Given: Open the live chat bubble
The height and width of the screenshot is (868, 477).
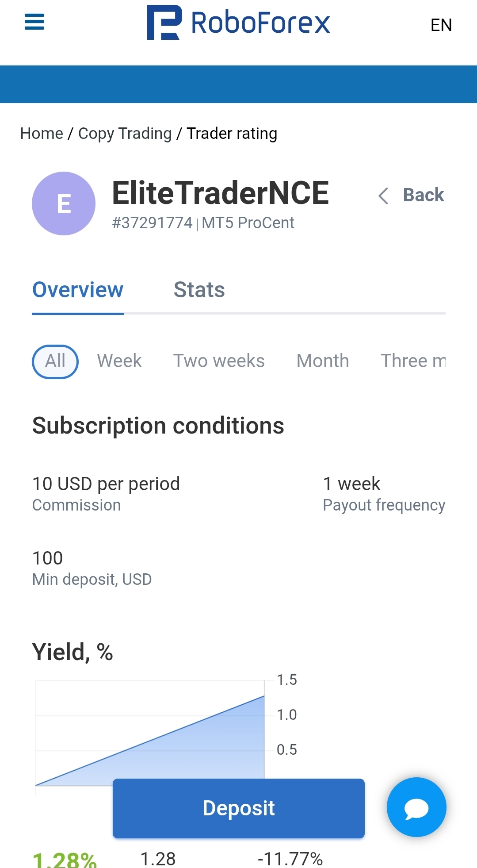Looking at the screenshot, I should tap(416, 807).
